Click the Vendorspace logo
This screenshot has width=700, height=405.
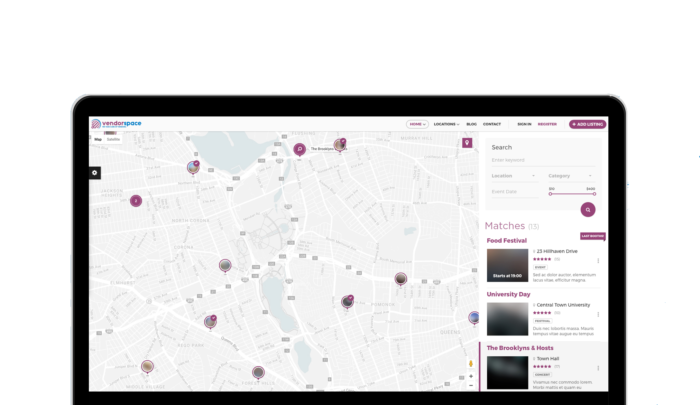coord(116,124)
